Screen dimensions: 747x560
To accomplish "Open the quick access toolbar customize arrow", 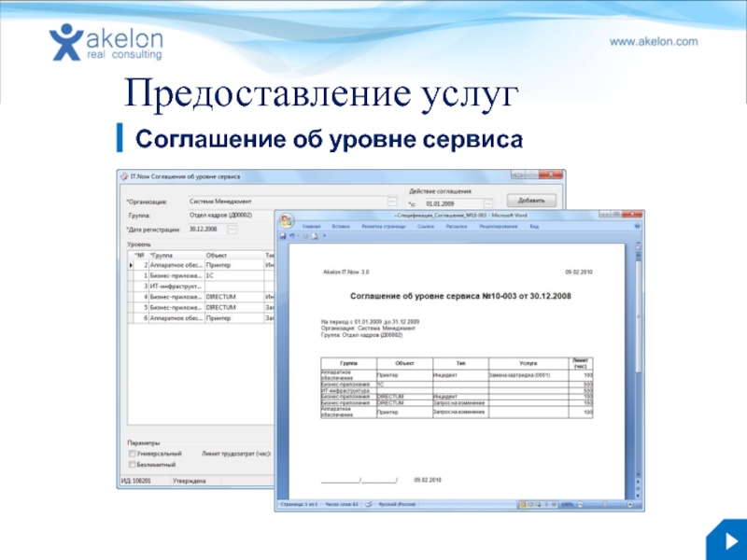I will click(325, 236).
